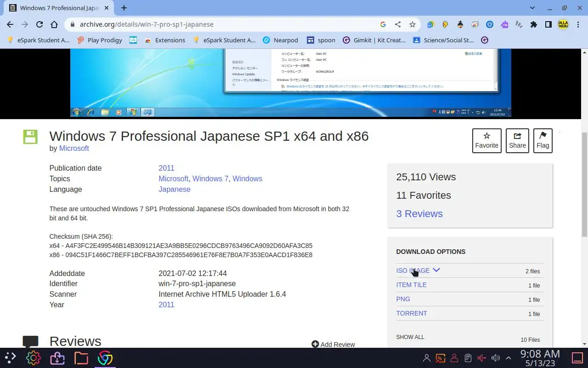
Task: Open the publication date 2011 link
Action: click(166, 168)
